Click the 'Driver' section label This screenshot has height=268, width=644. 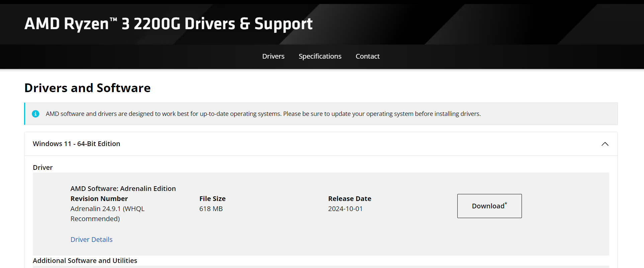pos(43,167)
